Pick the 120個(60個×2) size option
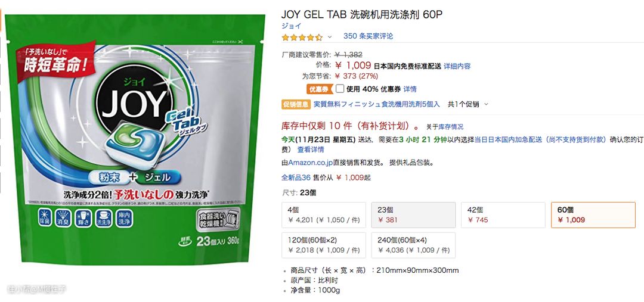This screenshot has width=644, height=302. tap(324, 245)
